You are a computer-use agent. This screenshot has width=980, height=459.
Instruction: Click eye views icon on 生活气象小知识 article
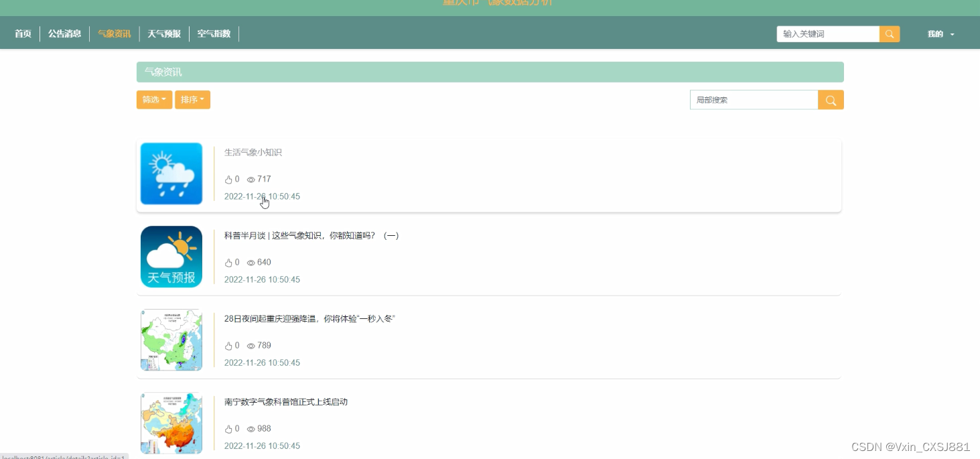[x=251, y=180]
